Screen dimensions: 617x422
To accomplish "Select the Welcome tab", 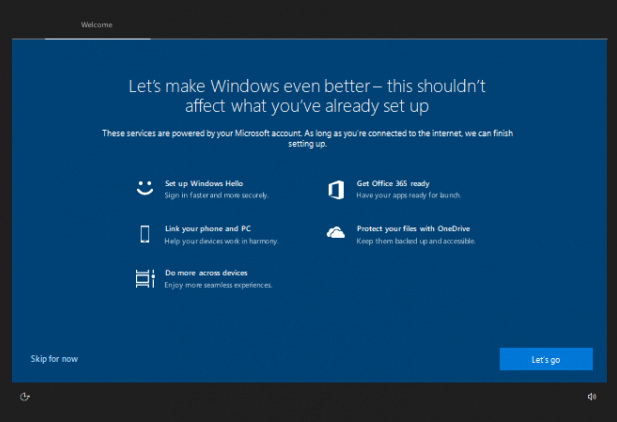I will (97, 25).
